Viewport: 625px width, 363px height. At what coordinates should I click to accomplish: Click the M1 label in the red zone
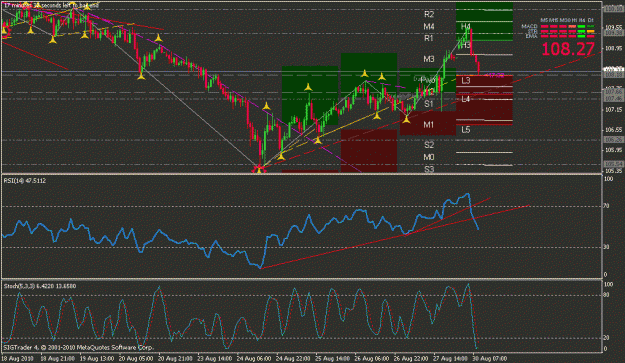click(x=428, y=125)
